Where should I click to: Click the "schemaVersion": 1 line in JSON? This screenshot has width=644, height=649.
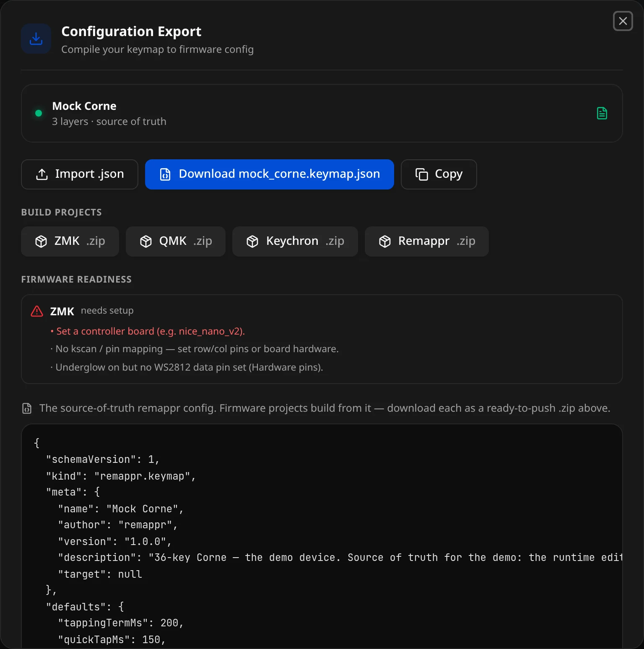click(x=103, y=459)
